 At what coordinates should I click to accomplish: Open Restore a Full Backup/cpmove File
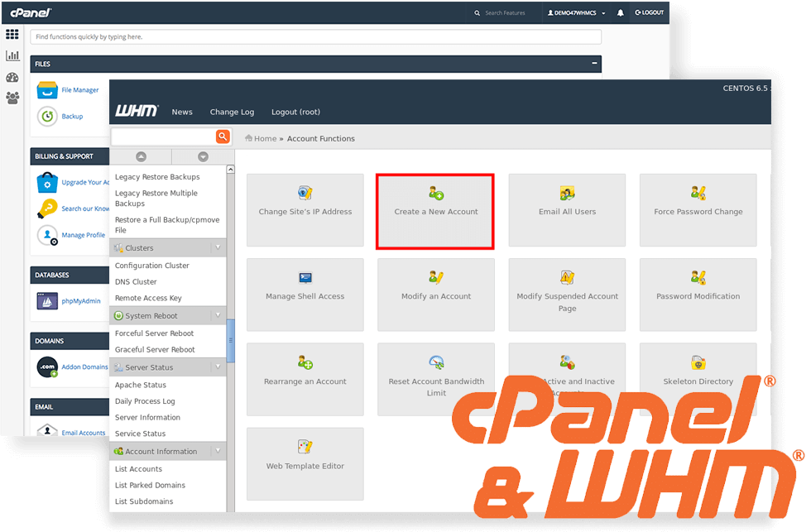pyautogui.click(x=167, y=225)
